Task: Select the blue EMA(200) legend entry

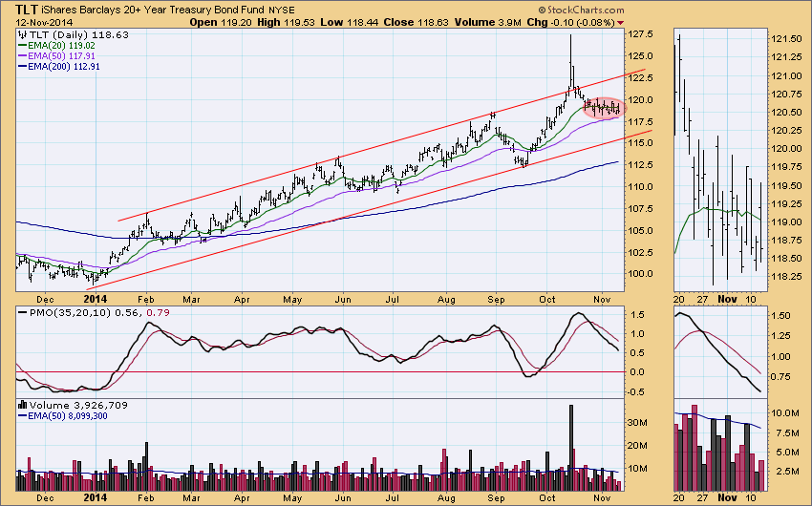Action: pos(65,66)
